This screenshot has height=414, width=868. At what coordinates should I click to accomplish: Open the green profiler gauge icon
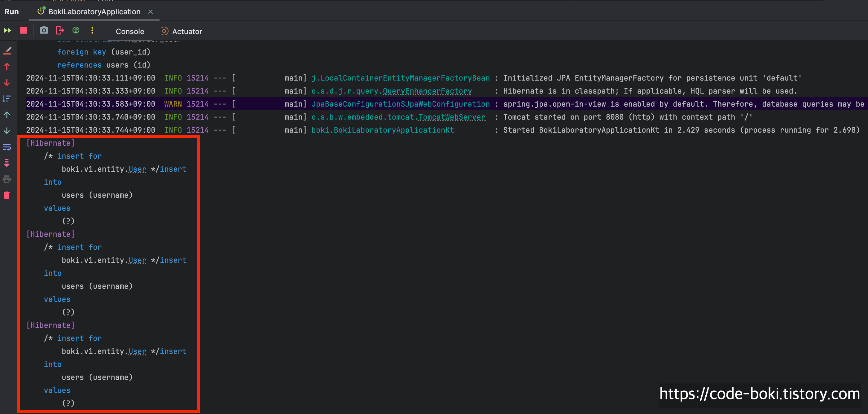[x=76, y=31]
